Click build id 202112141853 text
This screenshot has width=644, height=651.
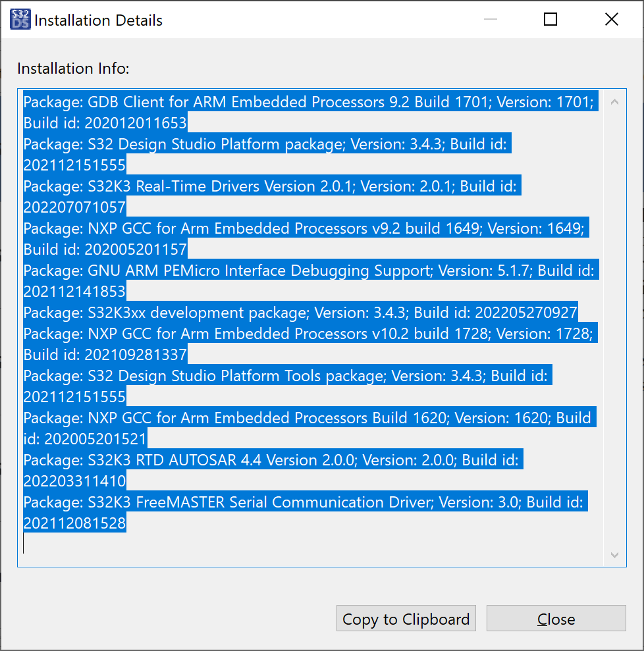(74, 292)
